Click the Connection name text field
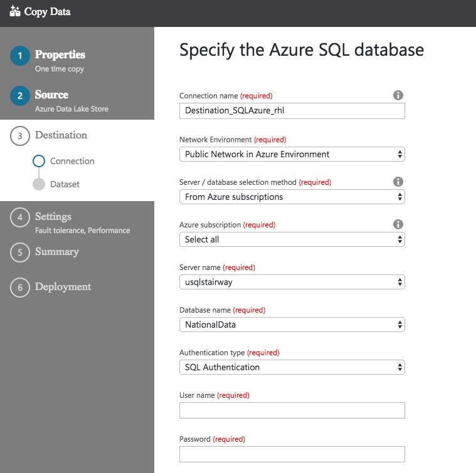 pyautogui.click(x=292, y=111)
